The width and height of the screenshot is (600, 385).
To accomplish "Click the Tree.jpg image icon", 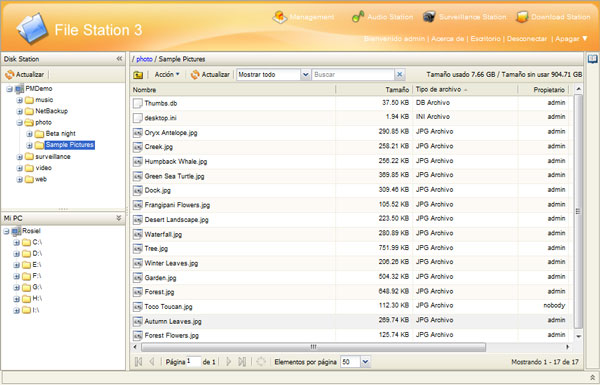I will [137, 249].
